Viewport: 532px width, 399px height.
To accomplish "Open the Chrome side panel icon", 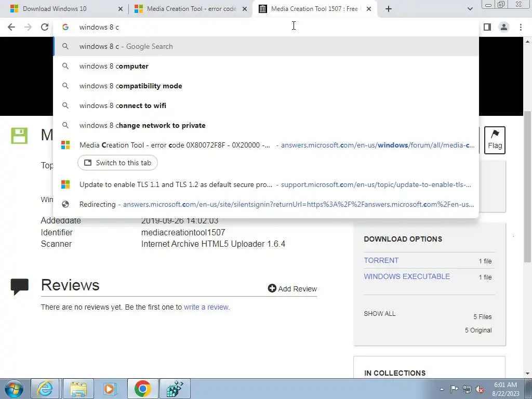I will tap(487, 27).
